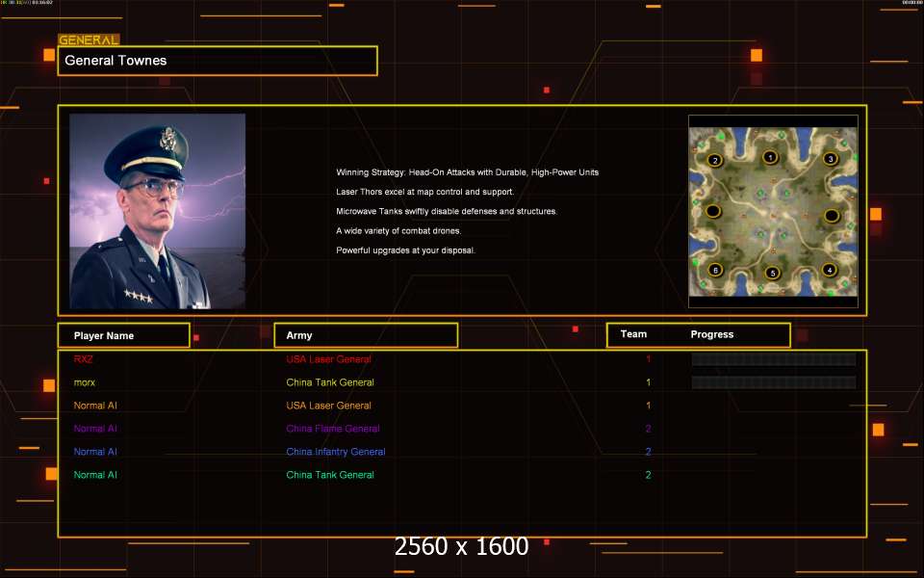Screen dimensions: 924x578
Task: Click the GENERAL label above the name box
Action: (89, 39)
